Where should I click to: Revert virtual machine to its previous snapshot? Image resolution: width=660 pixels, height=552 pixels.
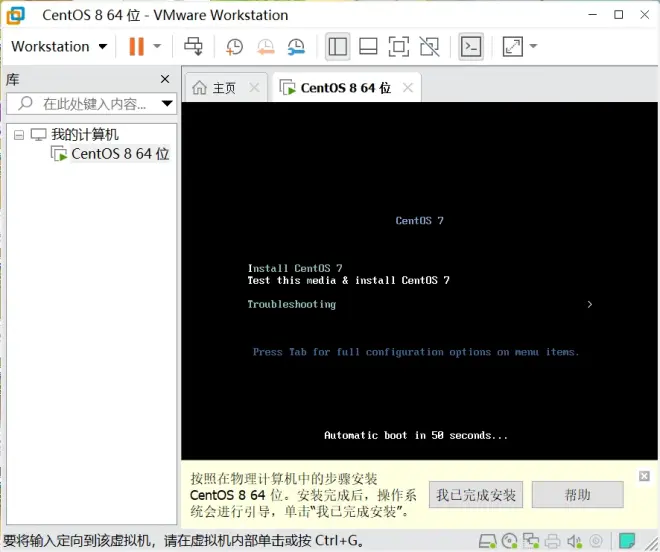[266, 46]
